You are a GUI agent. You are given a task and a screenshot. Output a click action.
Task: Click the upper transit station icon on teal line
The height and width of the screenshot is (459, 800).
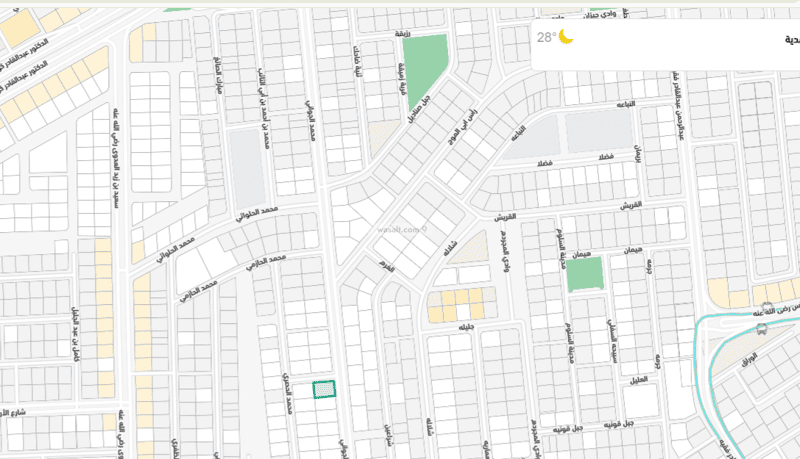[x=767, y=308]
